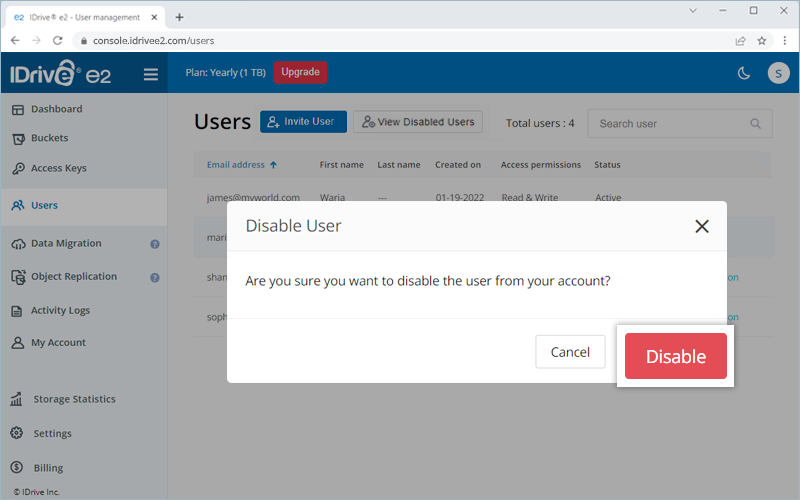Close the Disable User dialog with X
Viewport: 800px width, 500px height.
702,226
